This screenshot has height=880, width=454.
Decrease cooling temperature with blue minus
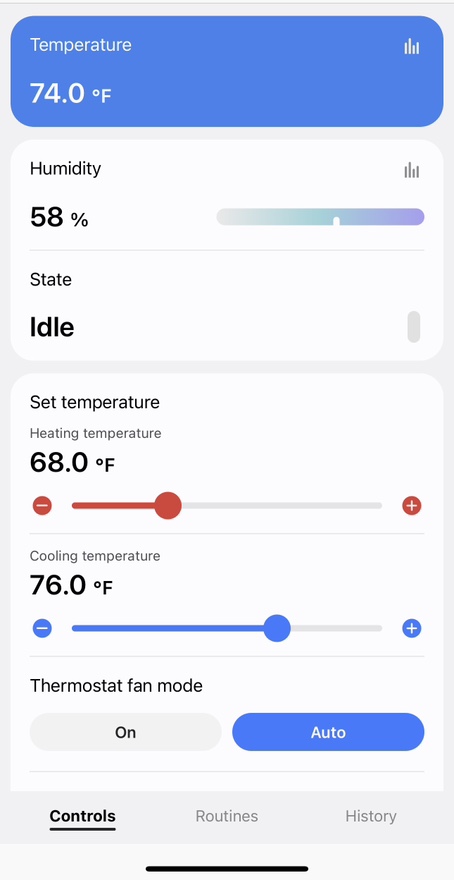(x=42, y=628)
